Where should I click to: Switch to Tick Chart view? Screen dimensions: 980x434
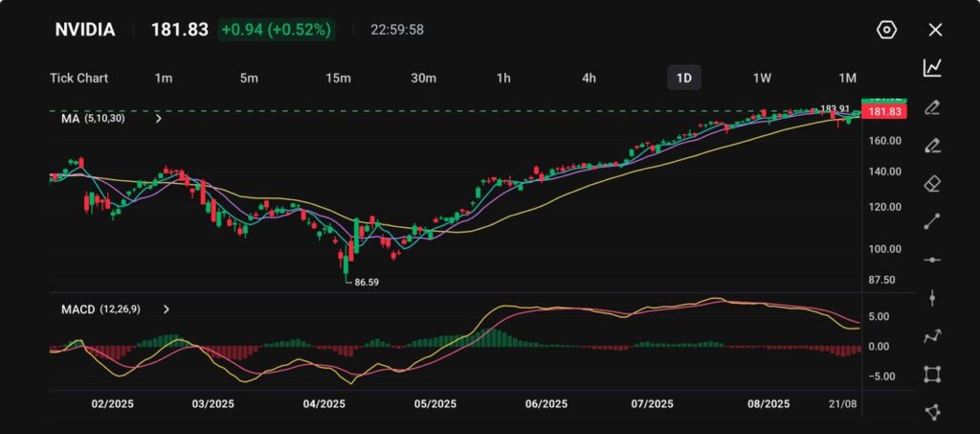78,78
